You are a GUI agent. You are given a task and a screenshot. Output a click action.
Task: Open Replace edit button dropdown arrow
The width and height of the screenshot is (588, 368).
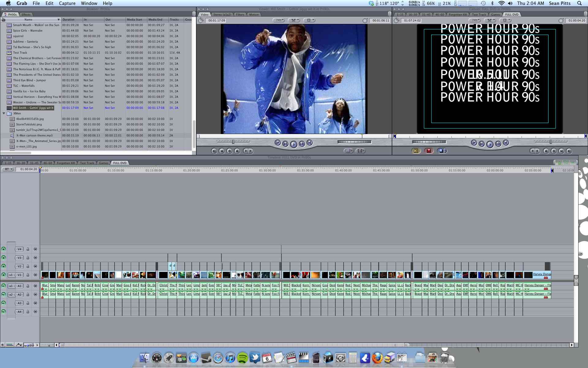(x=446, y=151)
